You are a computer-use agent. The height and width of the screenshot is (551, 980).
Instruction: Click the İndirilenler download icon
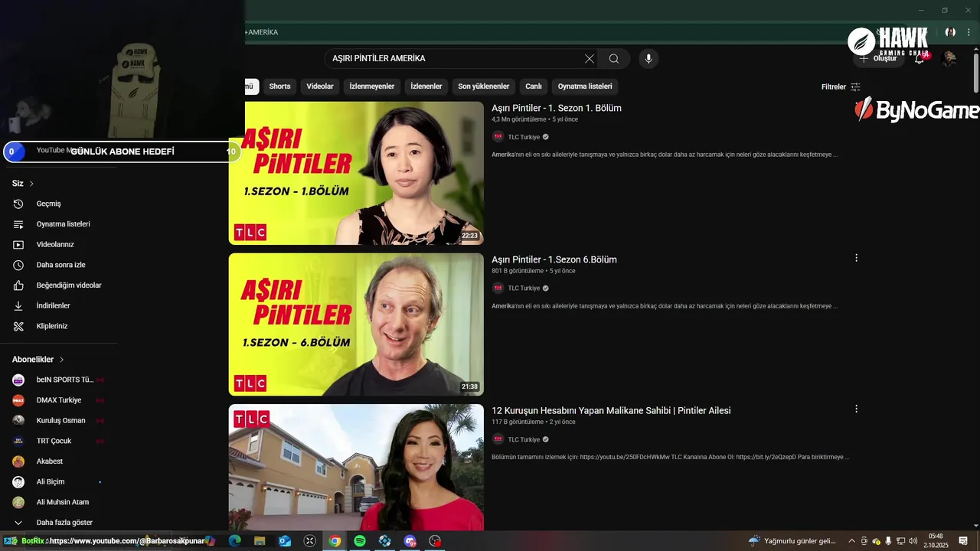click(18, 306)
